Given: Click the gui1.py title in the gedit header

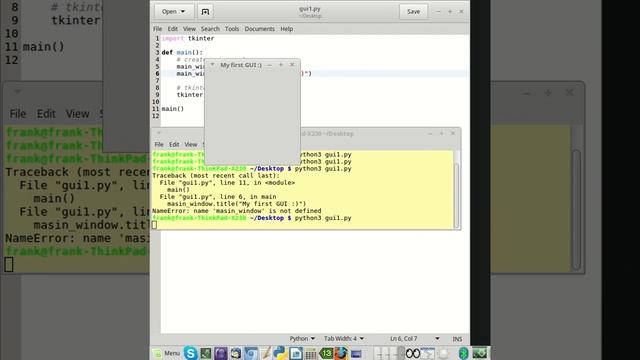Looking at the screenshot, I should (x=310, y=9).
